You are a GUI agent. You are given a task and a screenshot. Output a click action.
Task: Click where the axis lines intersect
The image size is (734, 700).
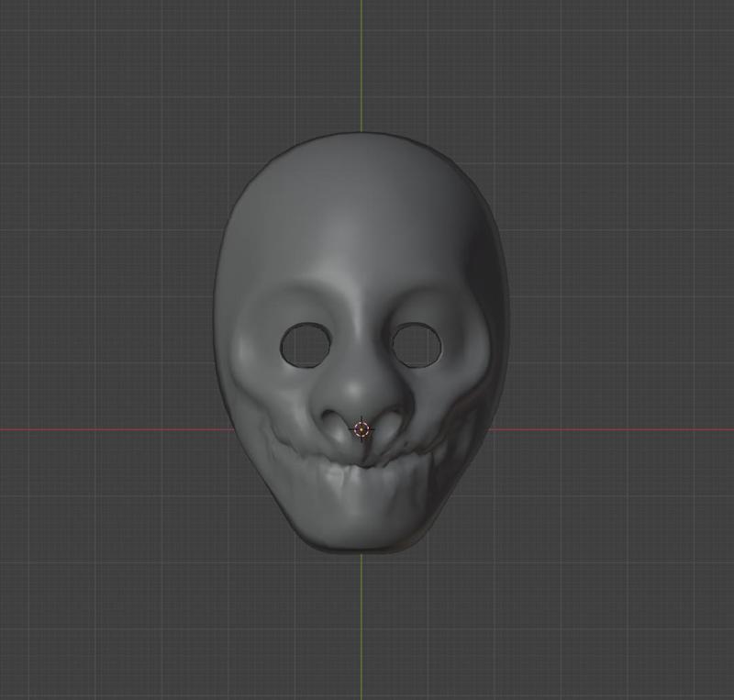click(361, 428)
